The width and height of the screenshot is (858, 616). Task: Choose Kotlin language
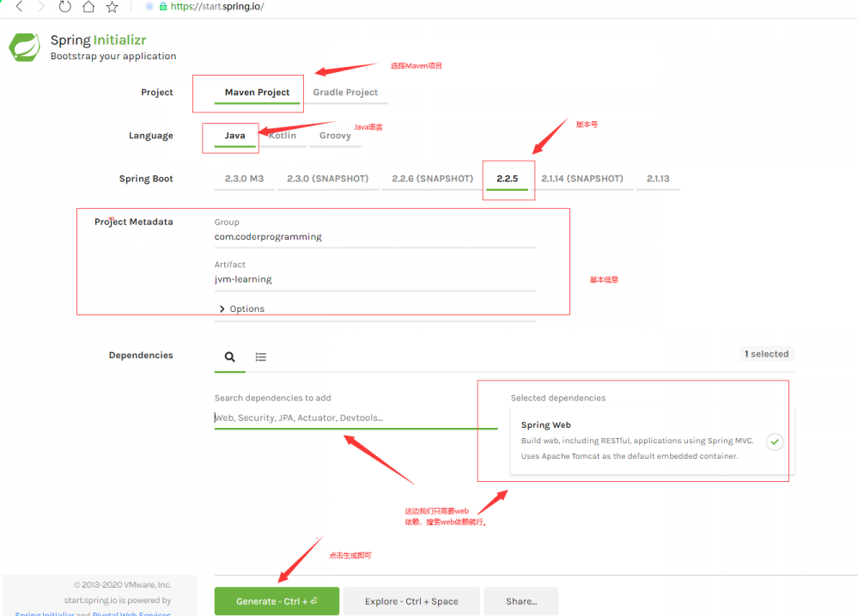283,135
